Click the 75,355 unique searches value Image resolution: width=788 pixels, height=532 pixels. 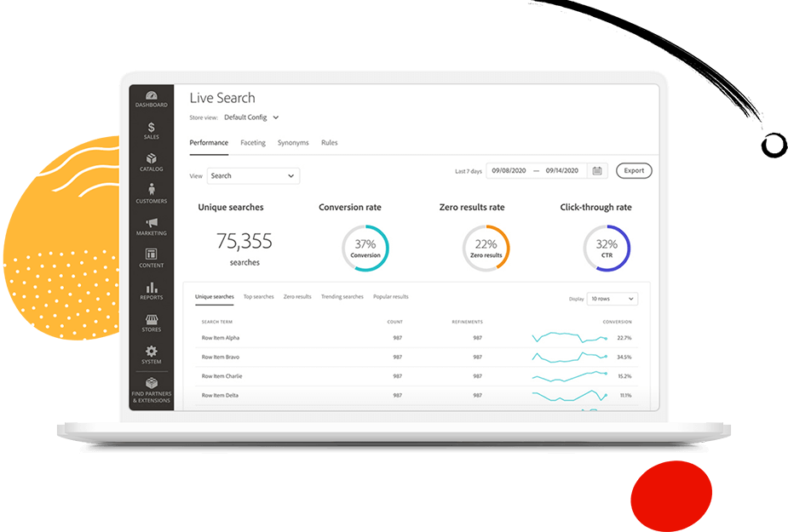click(244, 242)
